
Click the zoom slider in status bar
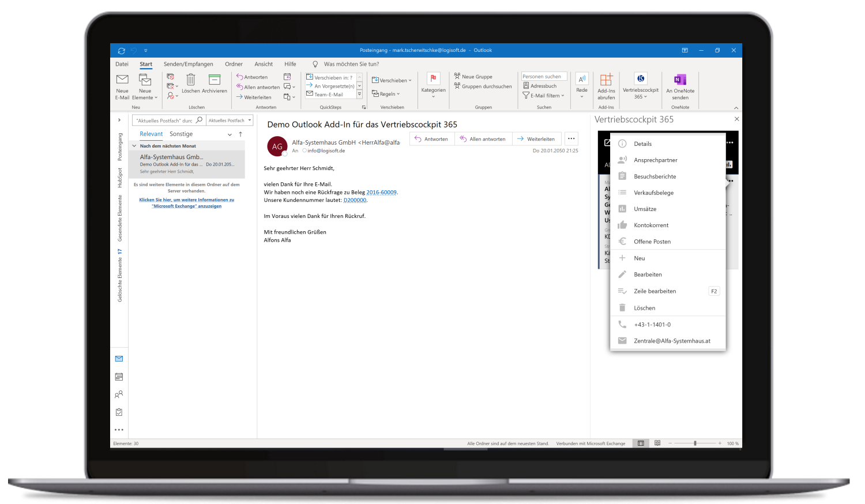695,443
